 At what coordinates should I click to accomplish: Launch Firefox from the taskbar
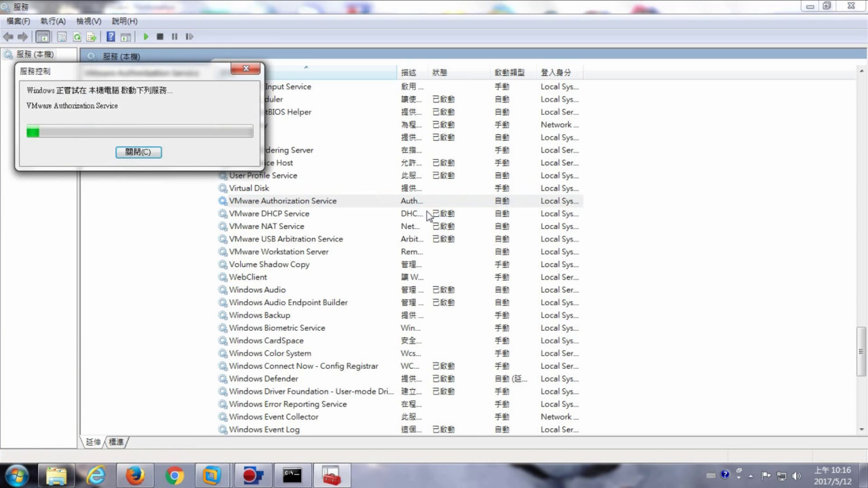pyautogui.click(x=135, y=476)
